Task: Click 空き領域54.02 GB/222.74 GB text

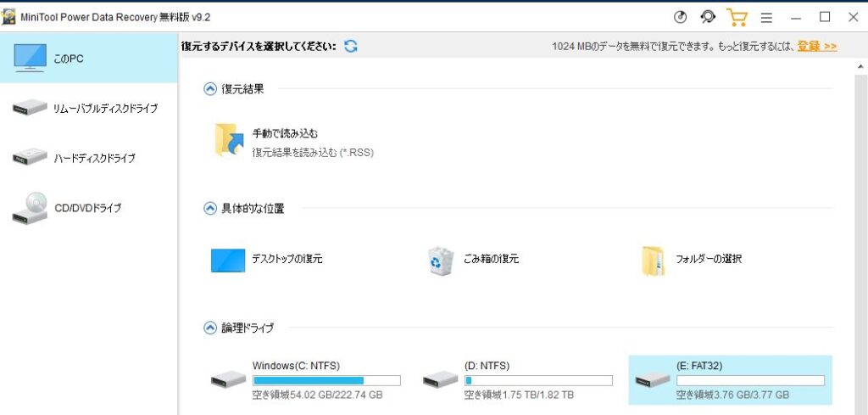Action: pyautogui.click(x=317, y=395)
